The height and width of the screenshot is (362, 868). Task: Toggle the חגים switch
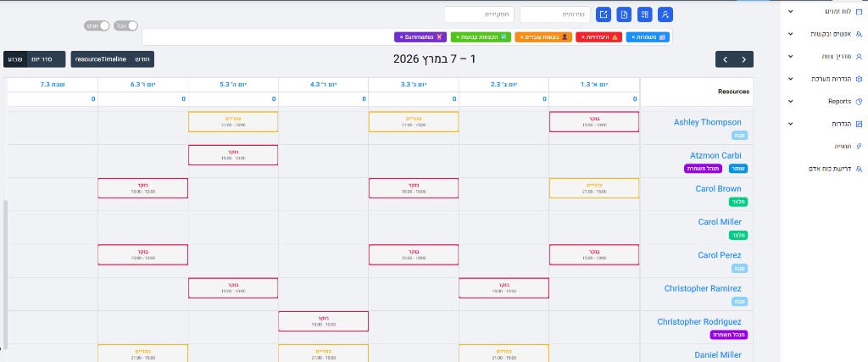(104, 26)
